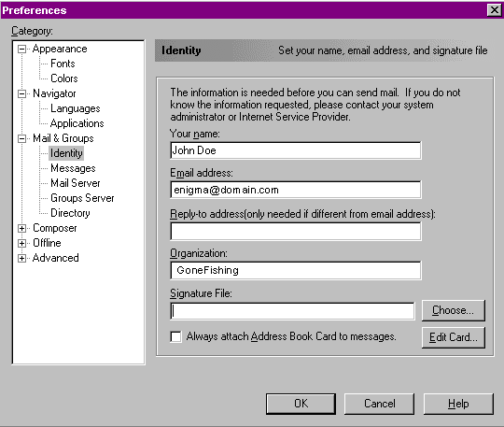Select Colors in the category tree
The image size is (504, 427).
pyautogui.click(x=64, y=78)
